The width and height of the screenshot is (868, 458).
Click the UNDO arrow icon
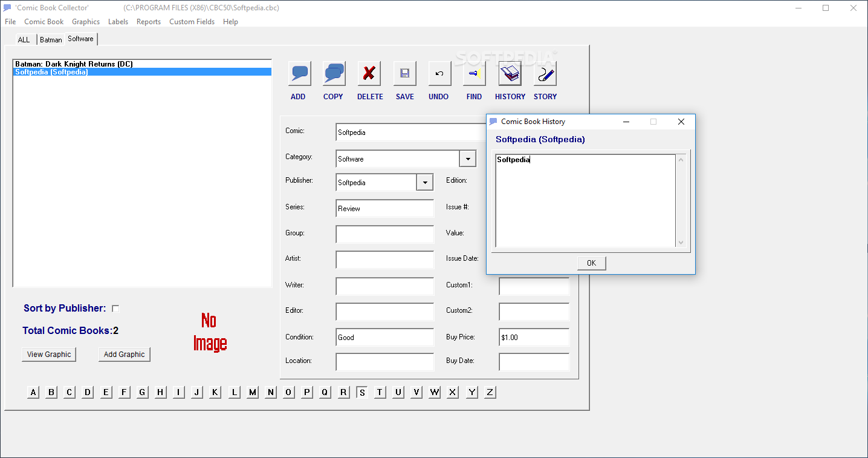click(x=440, y=74)
